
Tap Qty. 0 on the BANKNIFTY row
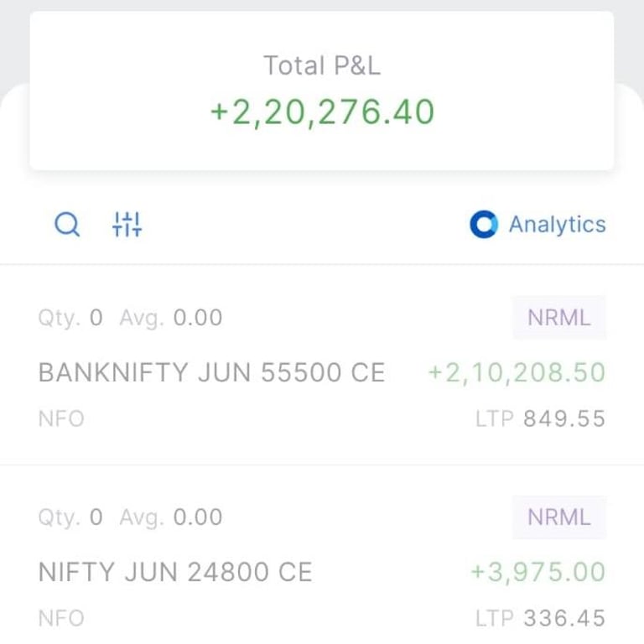(70, 318)
